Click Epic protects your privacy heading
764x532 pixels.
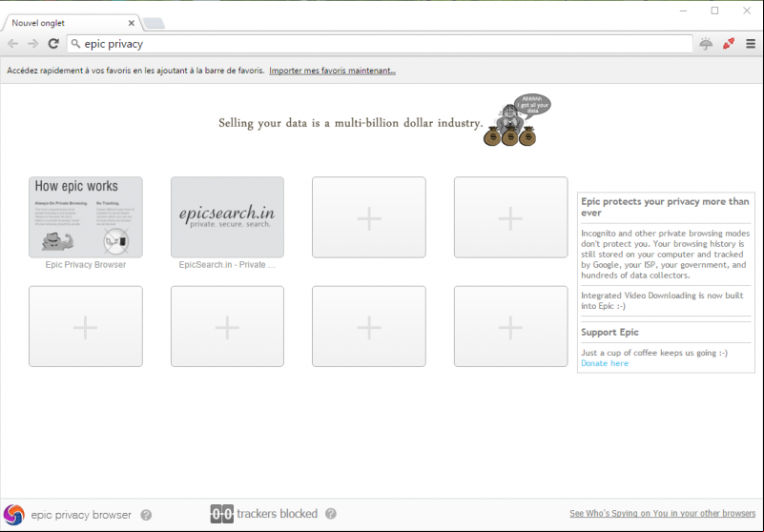(x=665, y=207)
